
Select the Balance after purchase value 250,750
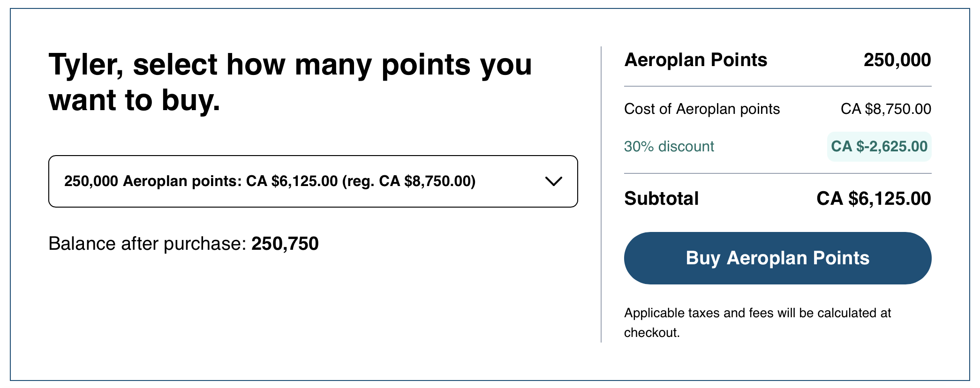285,244
